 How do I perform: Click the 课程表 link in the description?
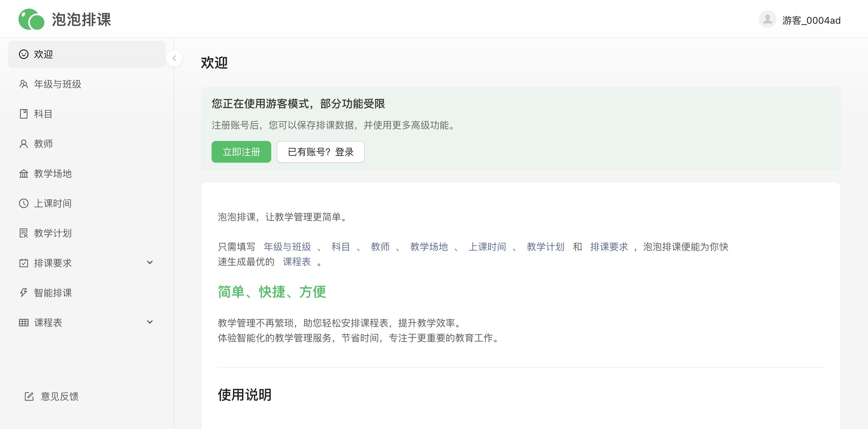[297, 262]
